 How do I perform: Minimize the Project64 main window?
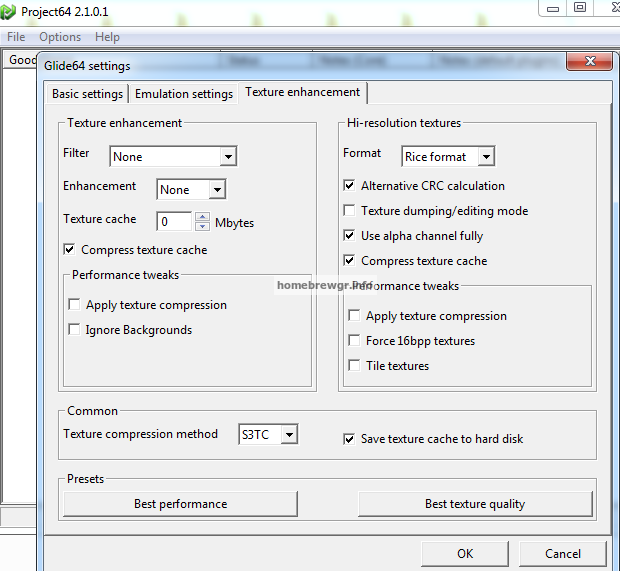click(x=553, y=8)
